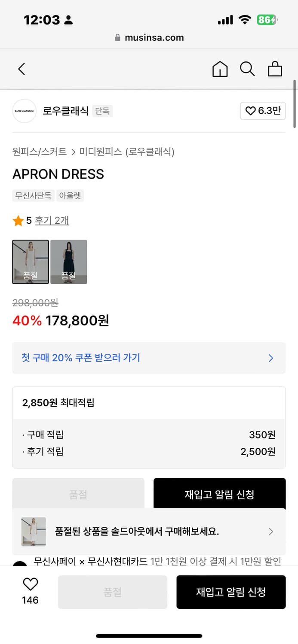Screen dimensions: 298x644
Task: Open the shopping bag icon
Action: click(x=275, y=69)
